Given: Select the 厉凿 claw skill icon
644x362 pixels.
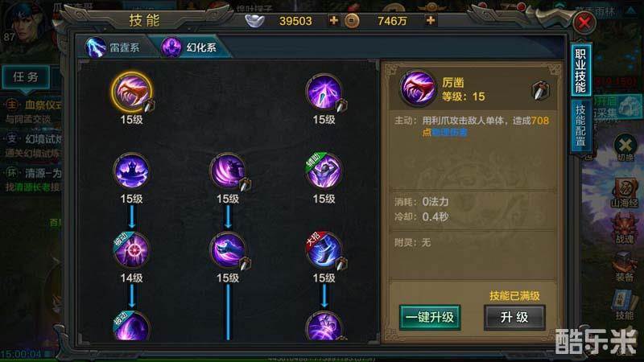Looking at the screenshot, I should pyautogui.click(x=131, y=93).
